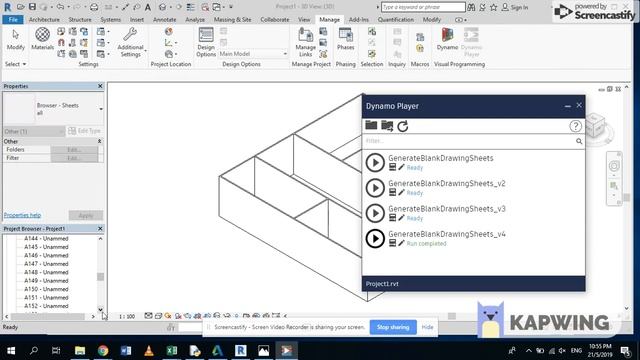Viewport: 640px width, 360px height.
Task: Switch to the Annotate ribbon tab
Action: (x=164, y=20)
